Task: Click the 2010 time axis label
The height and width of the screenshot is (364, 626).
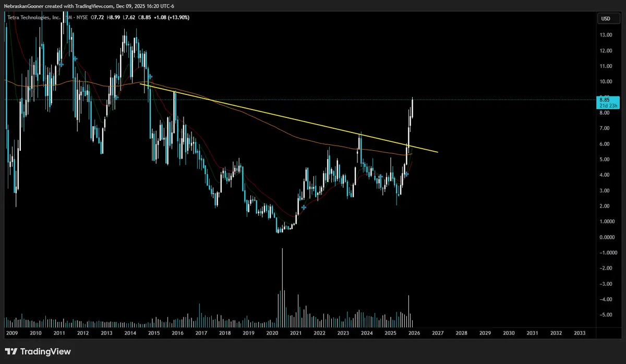Action: tap(35, 333)
